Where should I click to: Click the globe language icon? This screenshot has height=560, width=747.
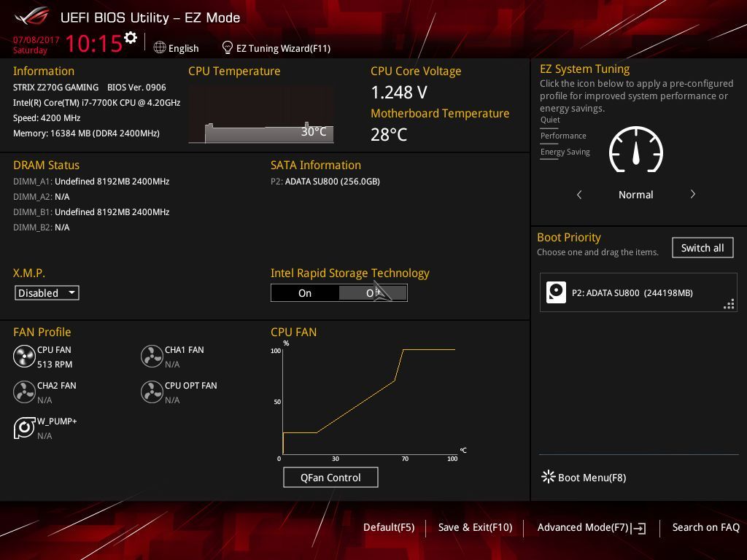click(160, 47)
